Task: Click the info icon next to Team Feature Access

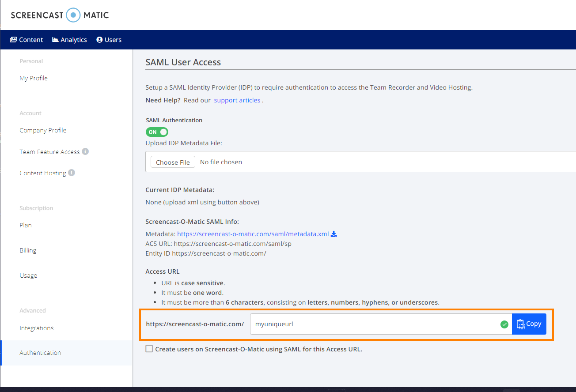Action: point(86,151)
